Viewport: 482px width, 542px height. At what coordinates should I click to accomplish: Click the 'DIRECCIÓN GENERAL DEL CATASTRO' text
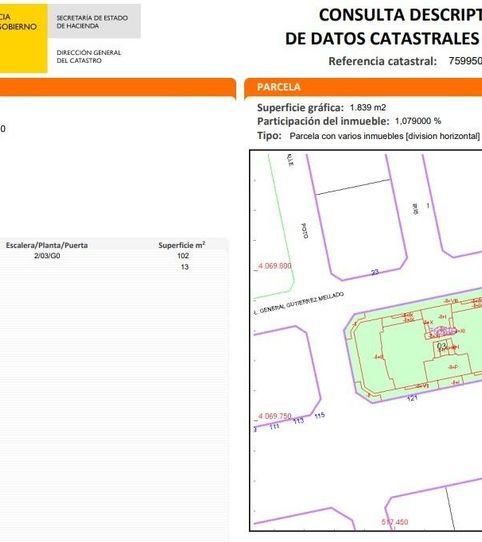pos(89,56)
